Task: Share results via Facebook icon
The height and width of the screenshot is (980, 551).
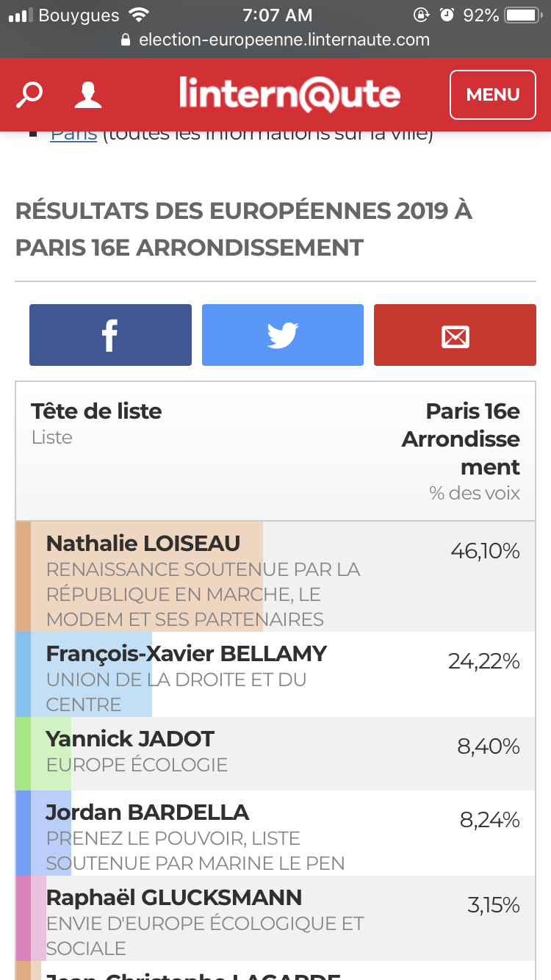Action: coord(110,335)
